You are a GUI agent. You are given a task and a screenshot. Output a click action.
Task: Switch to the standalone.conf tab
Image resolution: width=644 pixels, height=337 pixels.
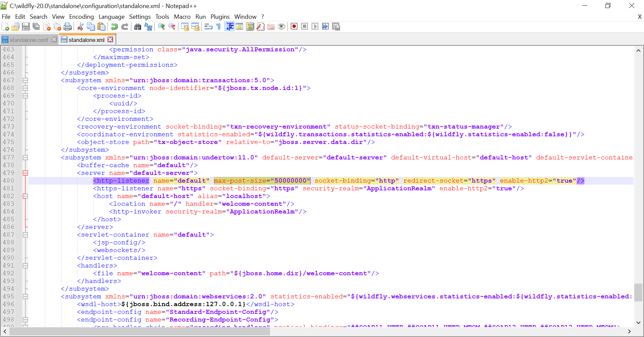click(29, 40)
